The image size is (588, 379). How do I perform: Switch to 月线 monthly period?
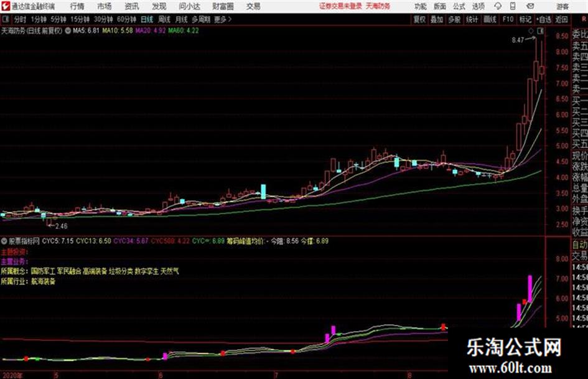point(182,19)
